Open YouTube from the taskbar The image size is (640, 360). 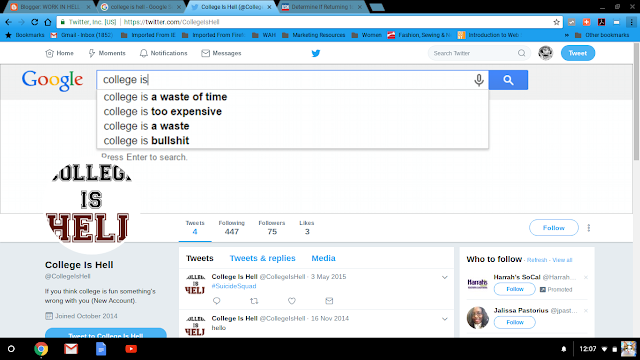[131, 349]
